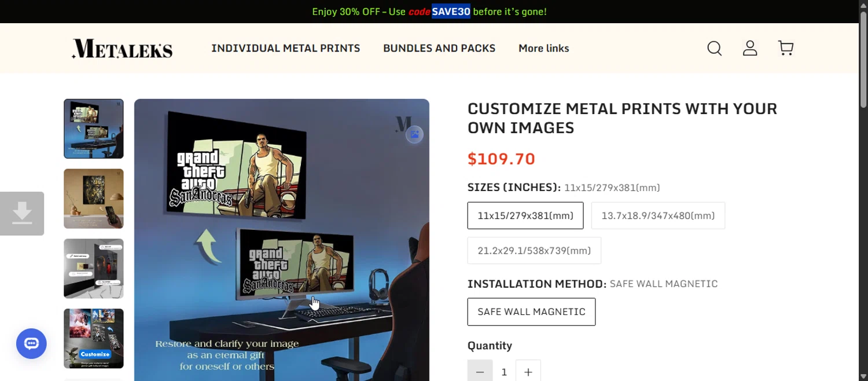The height and width of the screenshot is (381, 868).
Task: Select second thumbnail with gold wall print
Action: 94,199
